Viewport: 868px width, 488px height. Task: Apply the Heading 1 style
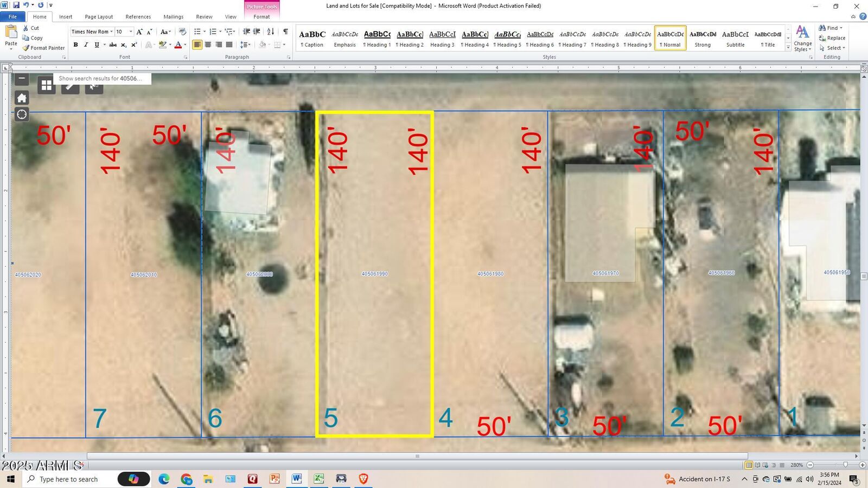tap(377, 37)
